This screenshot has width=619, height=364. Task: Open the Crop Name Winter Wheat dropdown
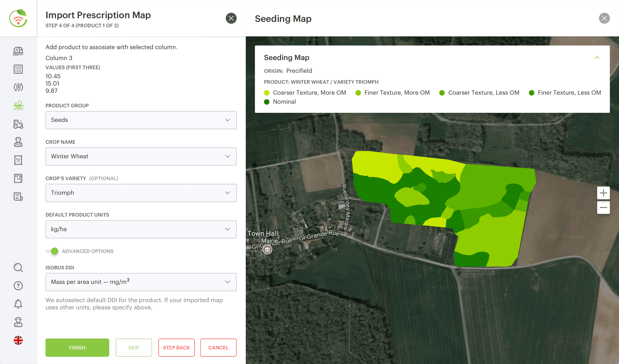[141, 157]
